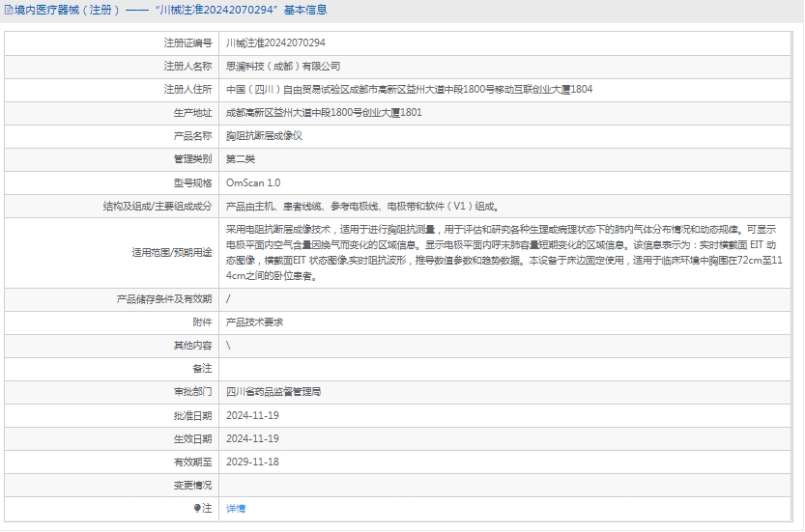Select model specification OmScan 1.0
805x532 pixels.
(x=253, y=182)
